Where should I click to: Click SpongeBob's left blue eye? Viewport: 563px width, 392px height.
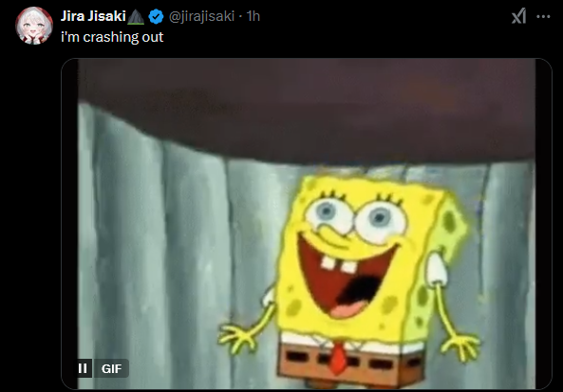[328, 214]
